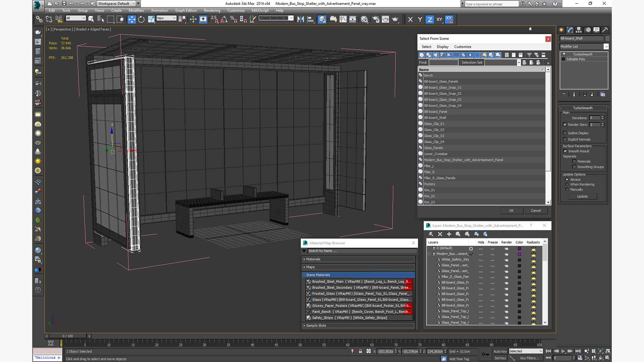Click color swatch of 0 (default) layer

tap(519, 248)
